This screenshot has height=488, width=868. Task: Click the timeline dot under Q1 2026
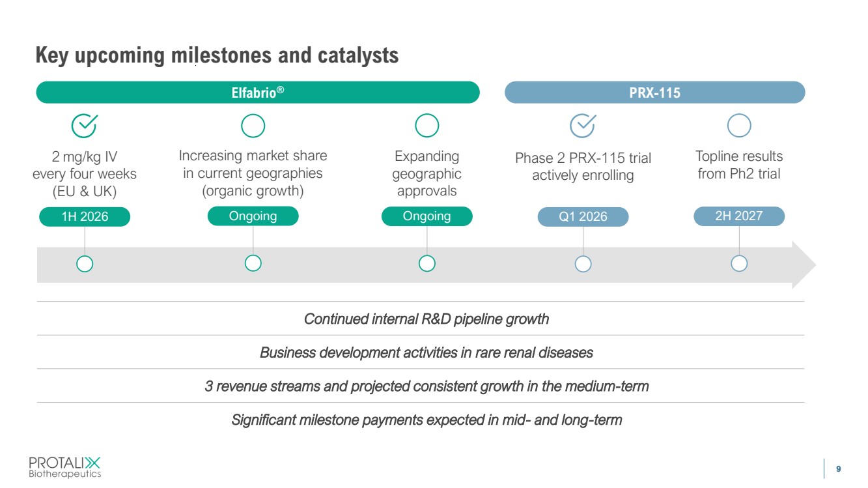583,264
